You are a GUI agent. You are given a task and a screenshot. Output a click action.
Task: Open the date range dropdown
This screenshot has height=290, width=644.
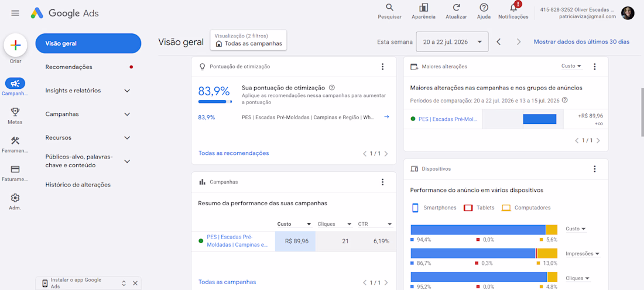(x=452, y=42)
